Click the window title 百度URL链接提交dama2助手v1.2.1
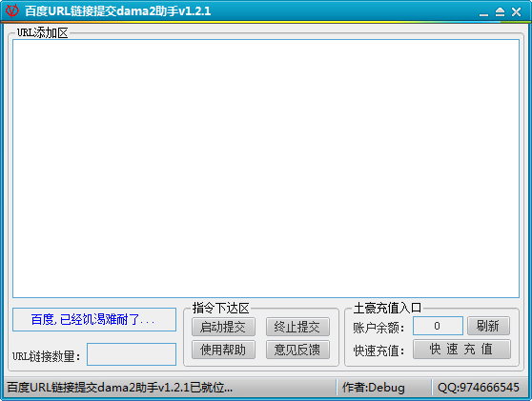The width and height of the screenshot is (532, 401). point(117,11)
